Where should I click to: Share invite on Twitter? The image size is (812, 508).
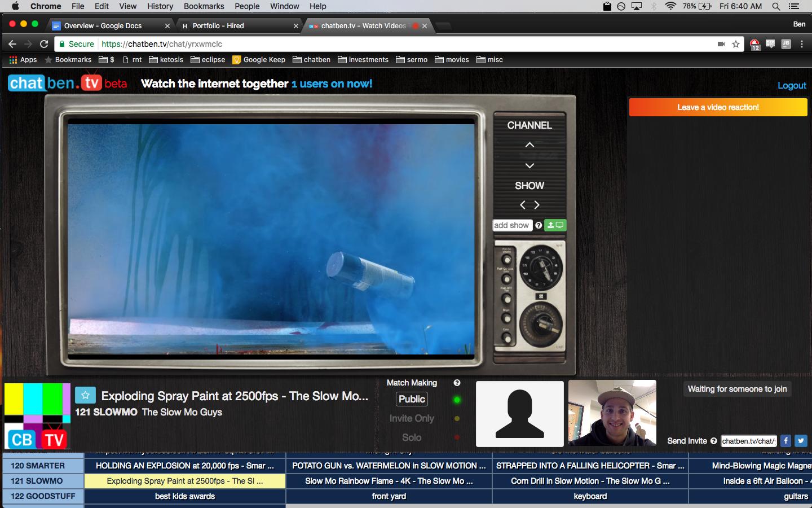tap(801, 441)
